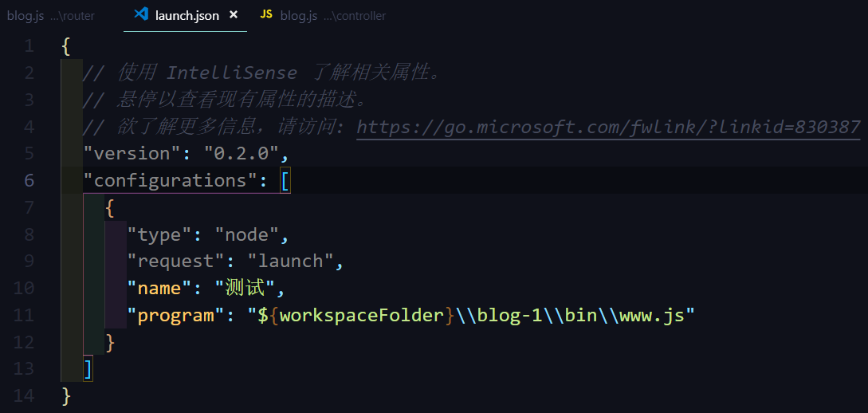Open the go.microsoft.com fwlink URL

tap(608, 127)
